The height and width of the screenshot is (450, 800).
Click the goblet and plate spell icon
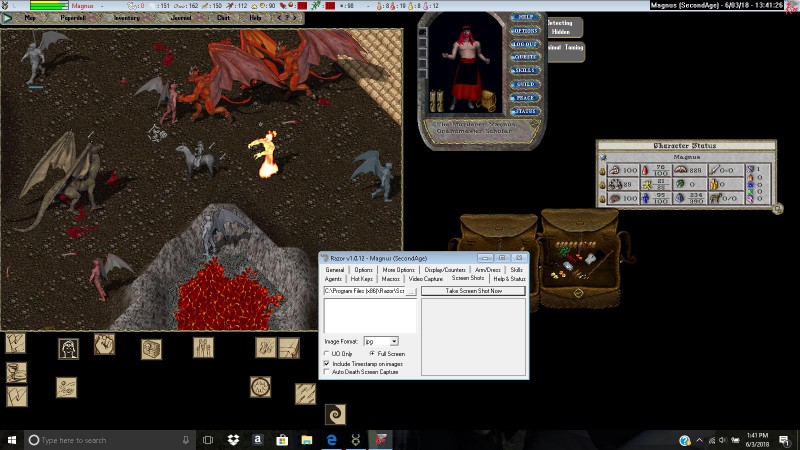(x=16, y=372)
